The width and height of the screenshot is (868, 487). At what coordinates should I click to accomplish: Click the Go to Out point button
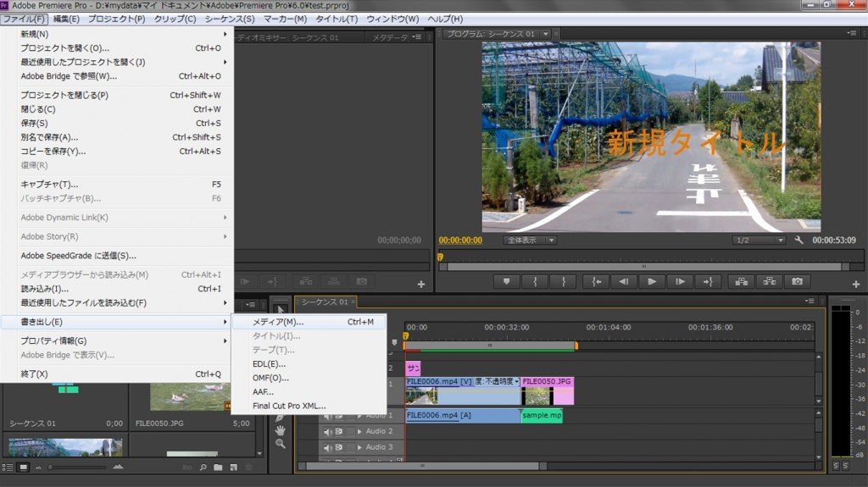pyautogui.click(x=708, y=282)
